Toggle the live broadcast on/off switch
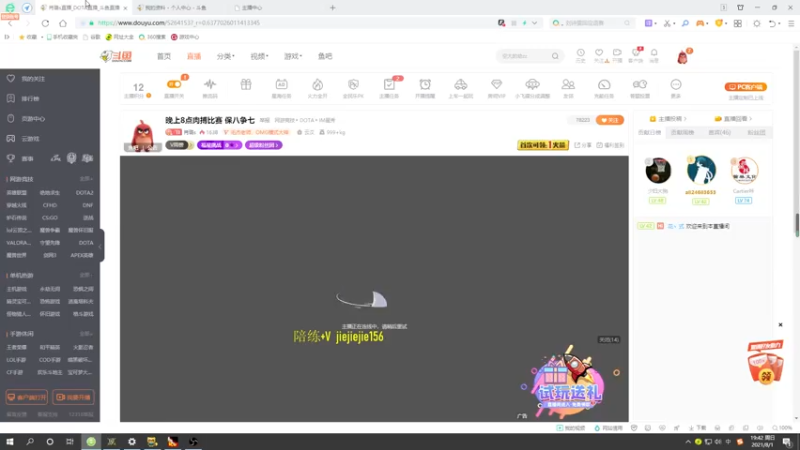Image resolution: width=800 pixels, height=450 pixels. pyautogui.click(x=173, y=84)
